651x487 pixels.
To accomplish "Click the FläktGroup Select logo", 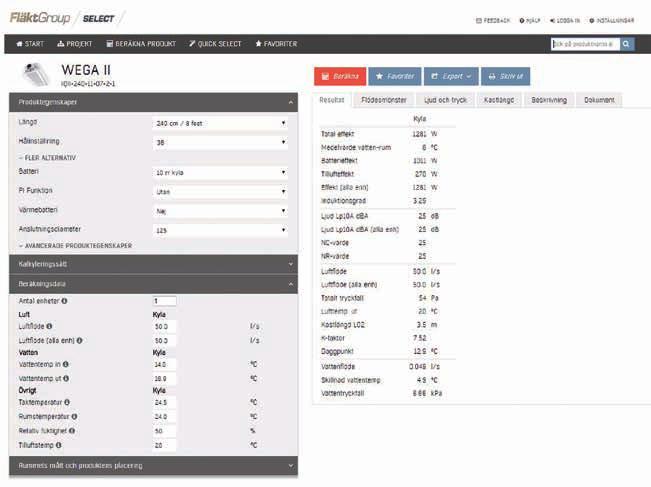I will click(62, 18).
